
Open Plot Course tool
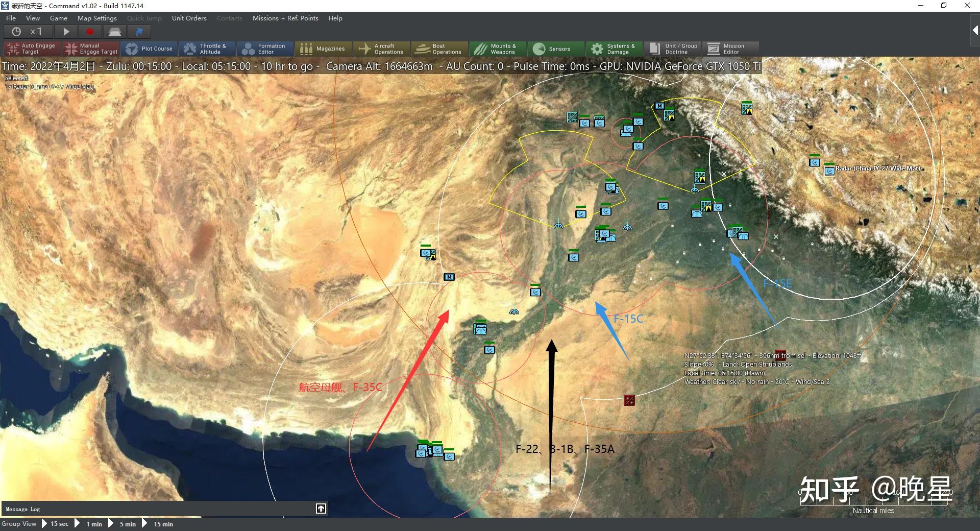(149, 49)
